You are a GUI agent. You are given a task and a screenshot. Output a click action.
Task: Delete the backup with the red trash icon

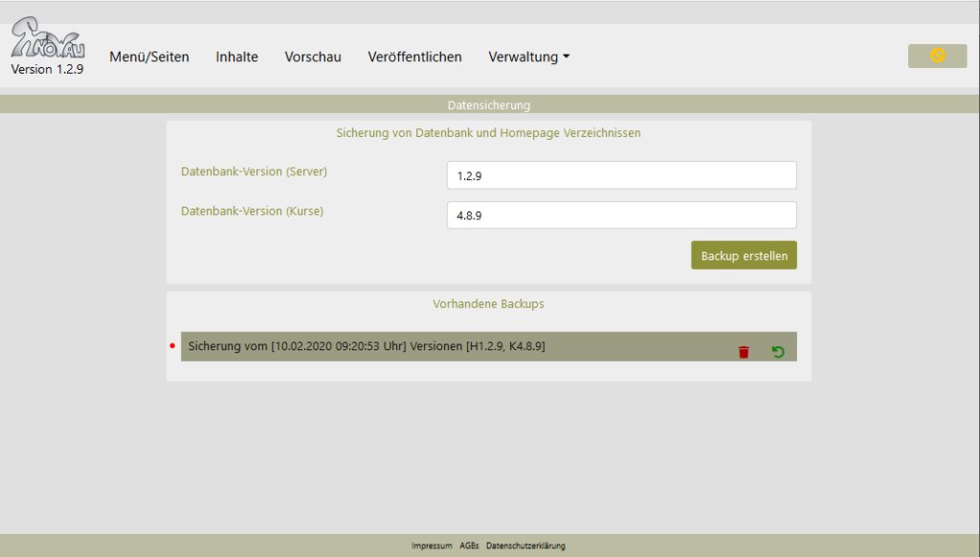coord(744,352)
